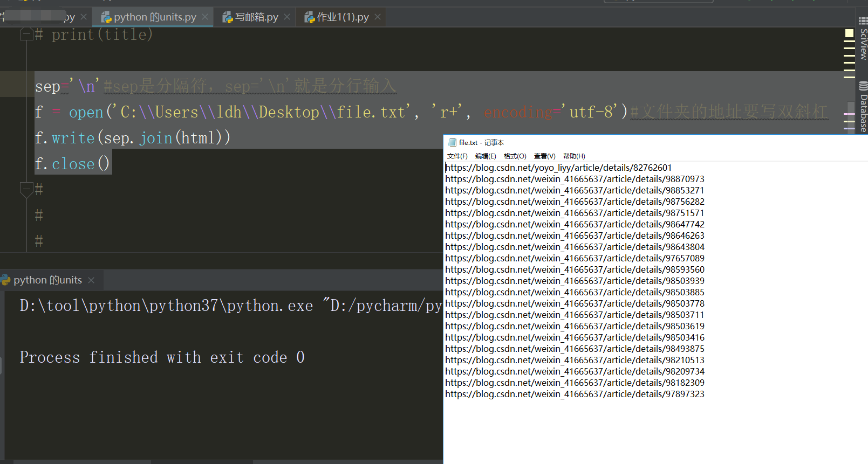The image size is (868, 464).
Task: Open the Database tool window
Action: click(863, 108)
